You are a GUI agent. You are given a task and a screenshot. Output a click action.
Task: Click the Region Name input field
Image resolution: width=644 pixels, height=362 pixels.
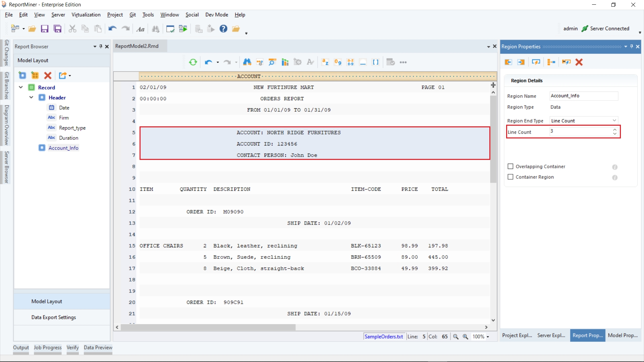point(584,96)
